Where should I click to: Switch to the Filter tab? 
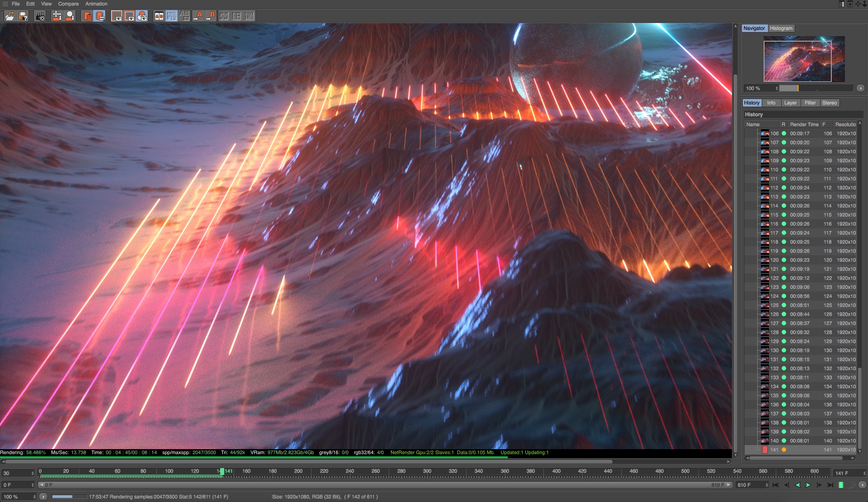pos(810,103)
